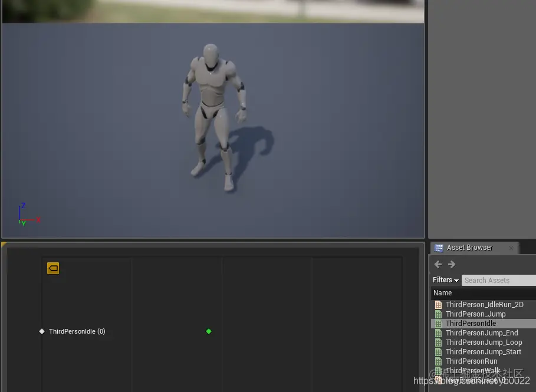Click the ThirdPerson_Jump animation icon
This screenshot has height=392, width=536.
tap(438, 314)
